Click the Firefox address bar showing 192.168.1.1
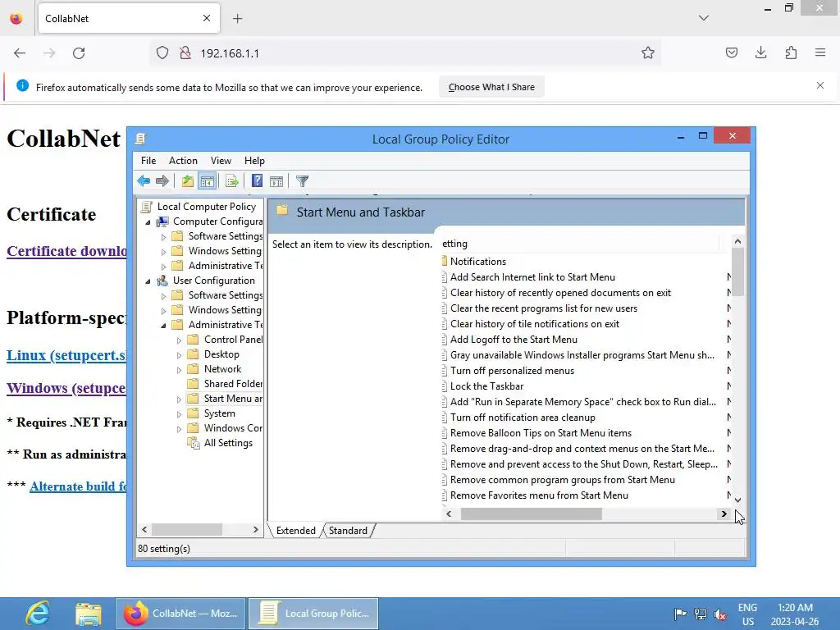This screenshot has width=840, height=630. (404, 53)
